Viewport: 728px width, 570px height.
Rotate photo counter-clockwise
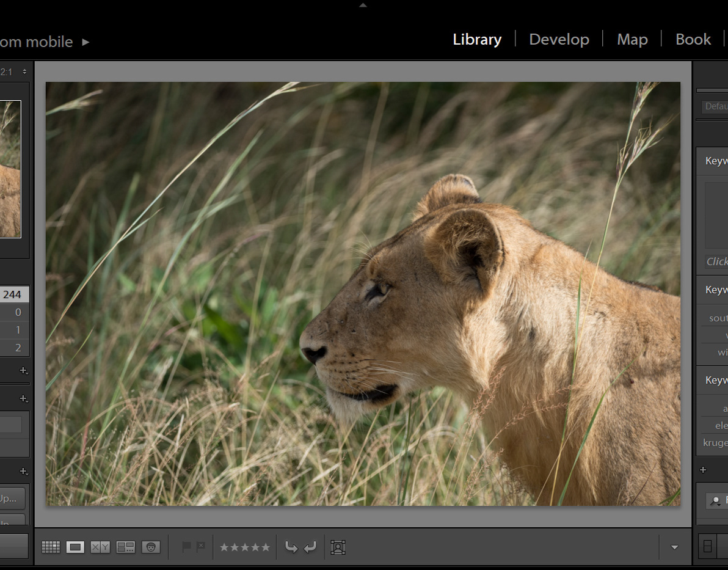(291, 547)
